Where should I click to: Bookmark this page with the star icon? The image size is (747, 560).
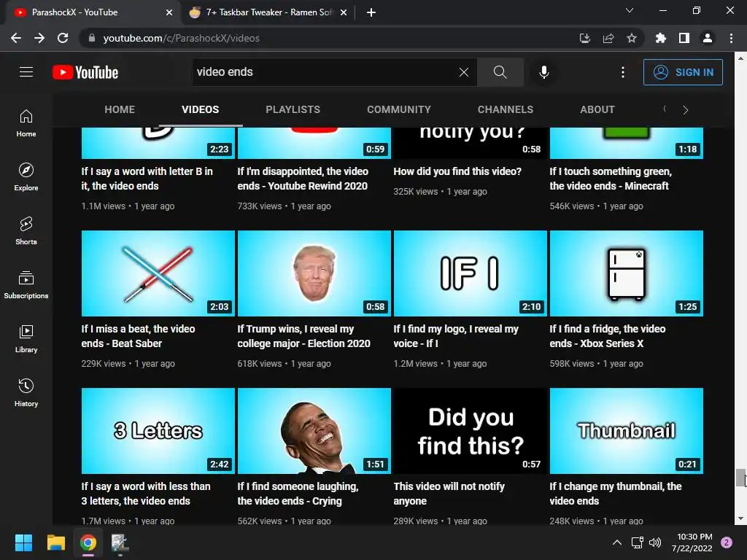click(632, 38)
